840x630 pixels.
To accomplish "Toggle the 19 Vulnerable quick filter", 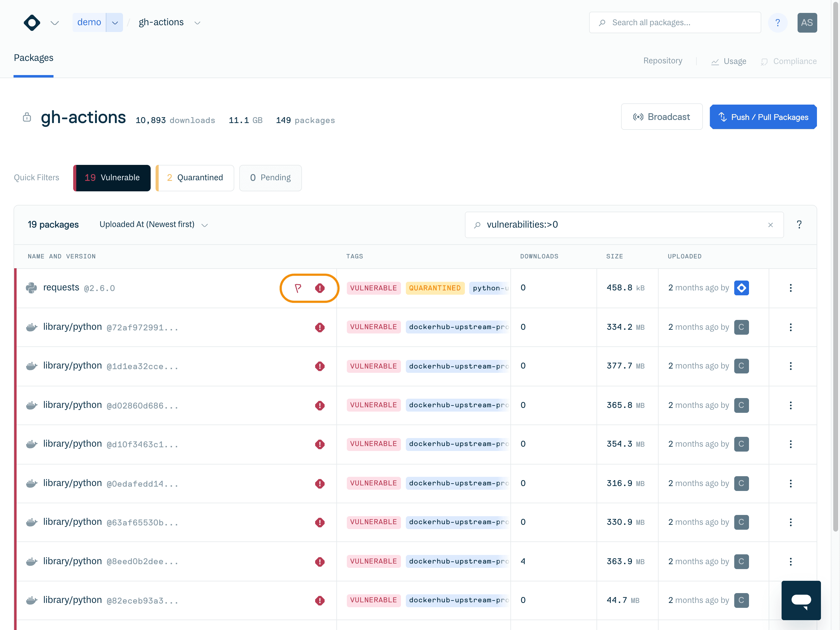I will tap(112, 178).
